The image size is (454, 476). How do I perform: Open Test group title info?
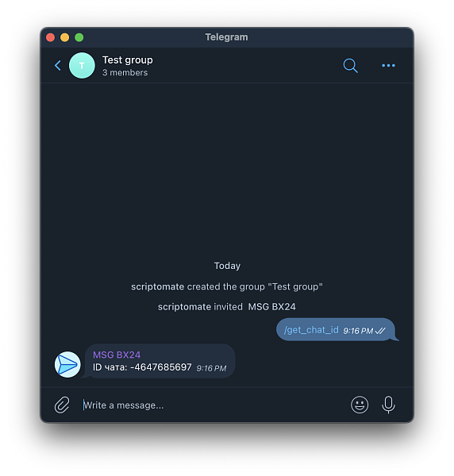tap(128, 59)
